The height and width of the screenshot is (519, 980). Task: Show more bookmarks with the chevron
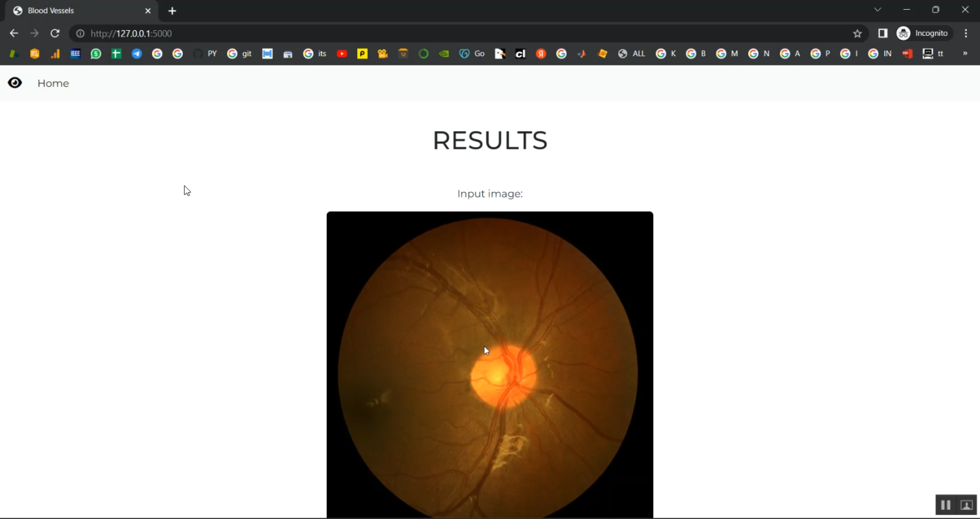965,54
